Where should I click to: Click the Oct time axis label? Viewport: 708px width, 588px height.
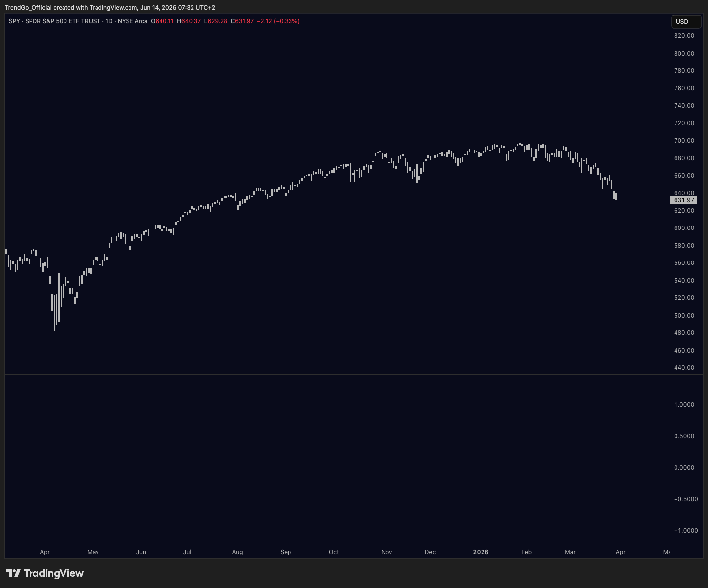click(334, 552)
